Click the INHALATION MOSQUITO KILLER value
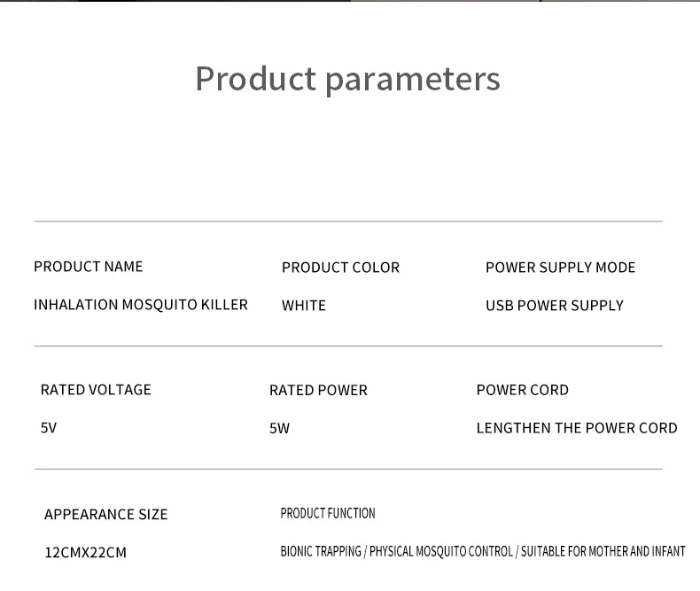 click(141, 305)
